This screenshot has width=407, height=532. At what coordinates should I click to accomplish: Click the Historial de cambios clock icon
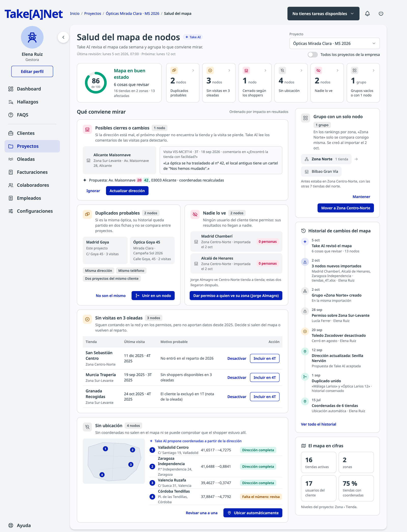303,231
